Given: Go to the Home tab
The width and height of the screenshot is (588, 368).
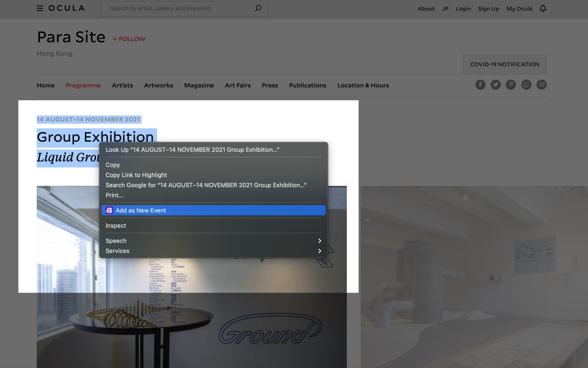Looking at the screenshot, I should point(45,85).
